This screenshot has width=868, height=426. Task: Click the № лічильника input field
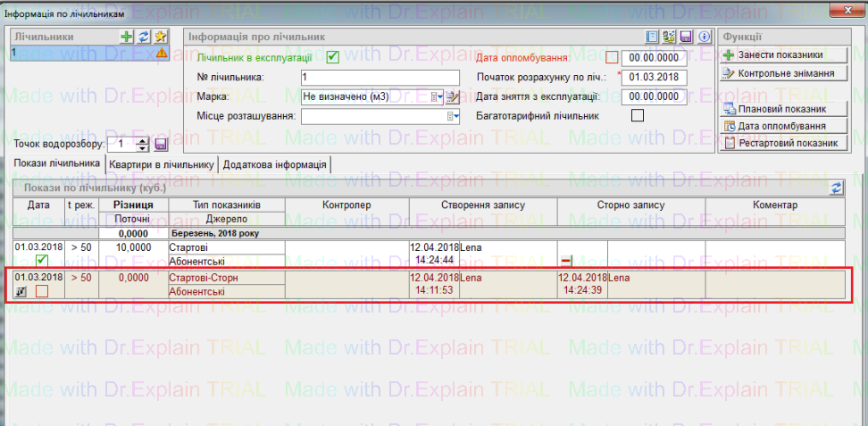380,78
